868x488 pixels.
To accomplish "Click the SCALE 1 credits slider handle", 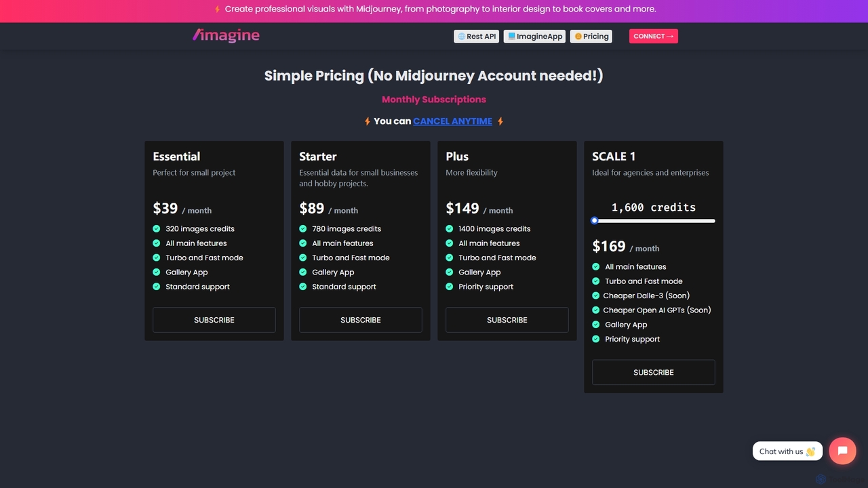I will point(595,220).
